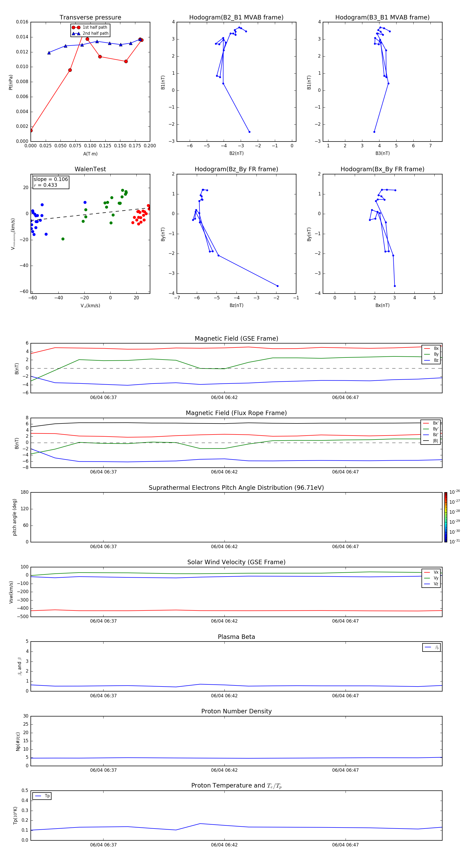
Task: Select the |B| entry in Flux Rope legend
Action: pos(431,441)
